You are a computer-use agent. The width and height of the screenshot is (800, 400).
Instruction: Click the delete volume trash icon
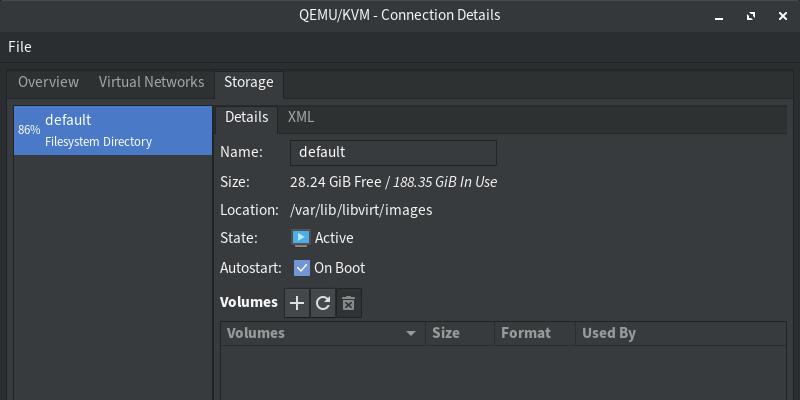coord(348,303)
